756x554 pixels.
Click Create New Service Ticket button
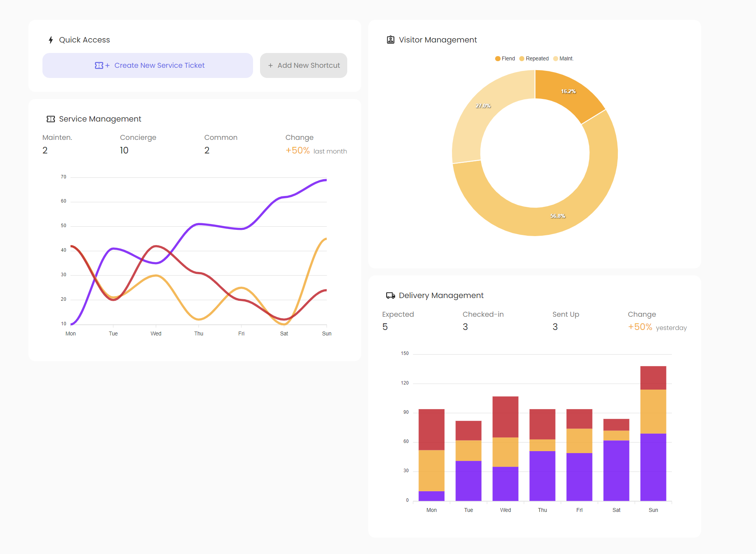tap(148, 65)
